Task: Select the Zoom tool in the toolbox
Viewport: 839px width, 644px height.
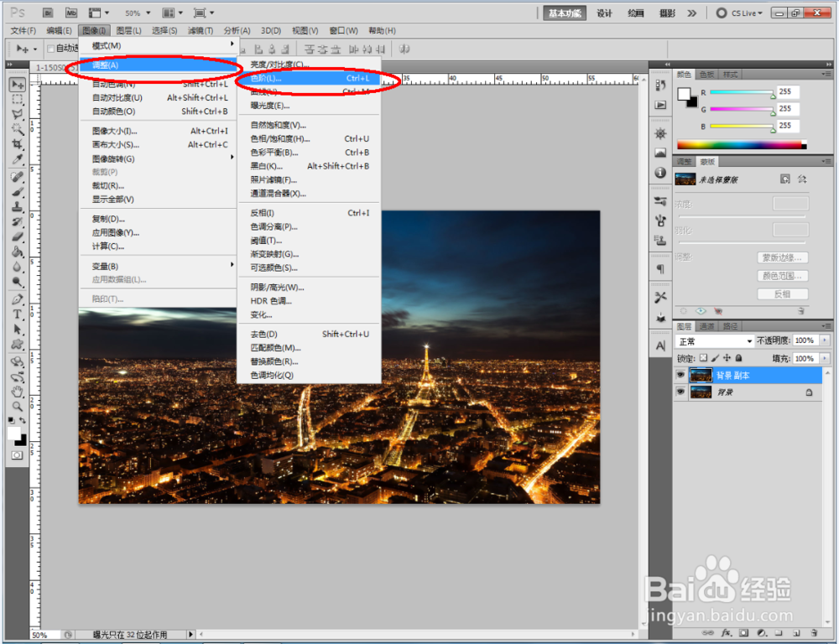Action: pyautogui.click(x=17, y=407)
